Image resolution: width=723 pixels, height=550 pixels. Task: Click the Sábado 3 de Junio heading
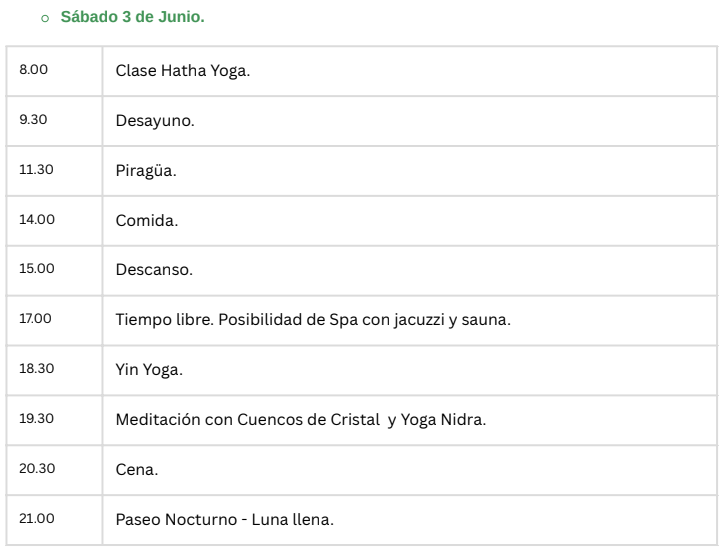pyautogui.click(x=132, y=17)
